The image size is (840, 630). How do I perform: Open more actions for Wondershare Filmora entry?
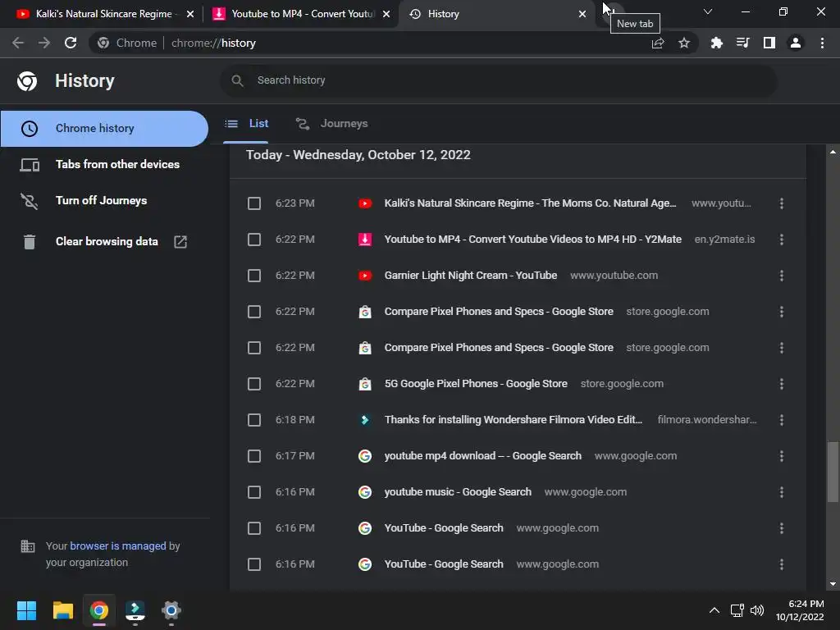[x=782, y=420]
